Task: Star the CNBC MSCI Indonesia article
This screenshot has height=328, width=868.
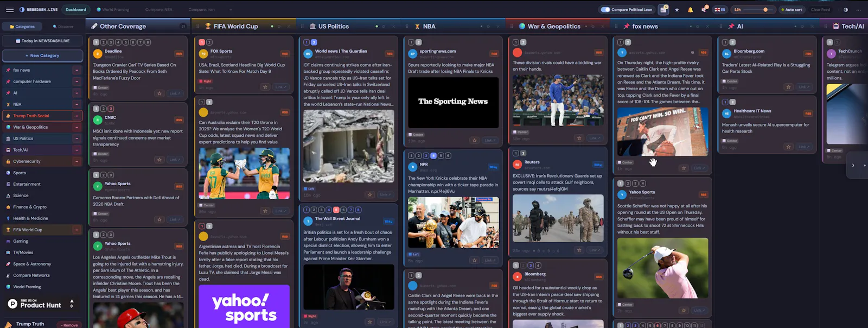Action: click(159, 160)
